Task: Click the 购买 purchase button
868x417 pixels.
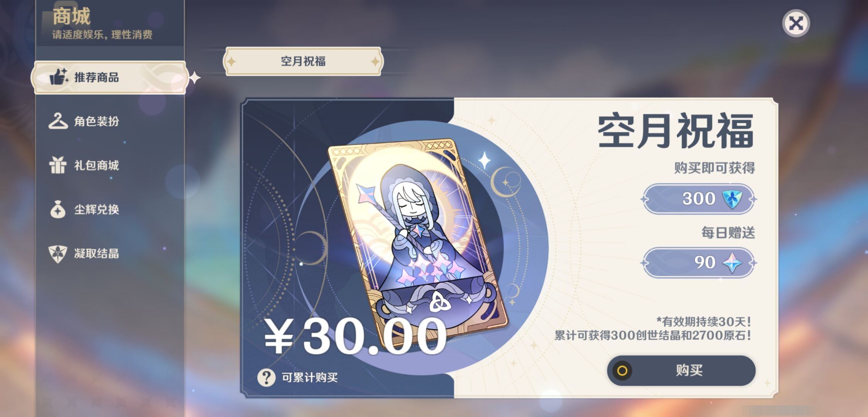Action: pyautogui.click(x=681, y=370)
